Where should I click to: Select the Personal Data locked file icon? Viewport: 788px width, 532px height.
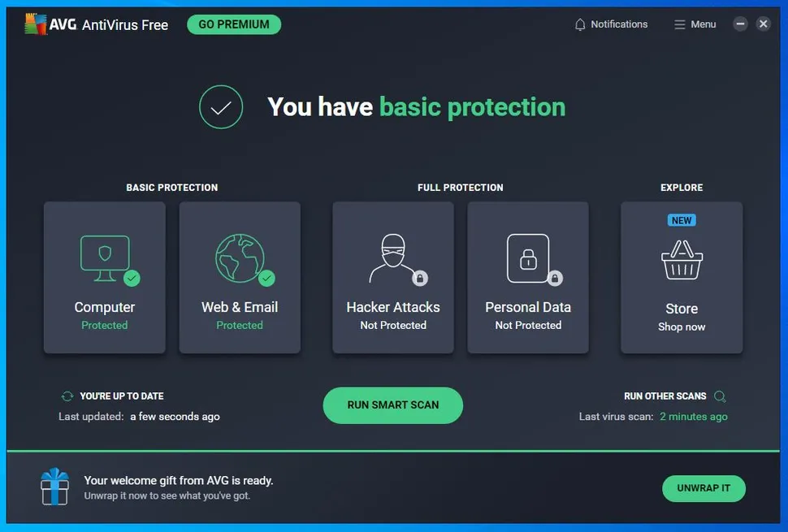point(527,258)
